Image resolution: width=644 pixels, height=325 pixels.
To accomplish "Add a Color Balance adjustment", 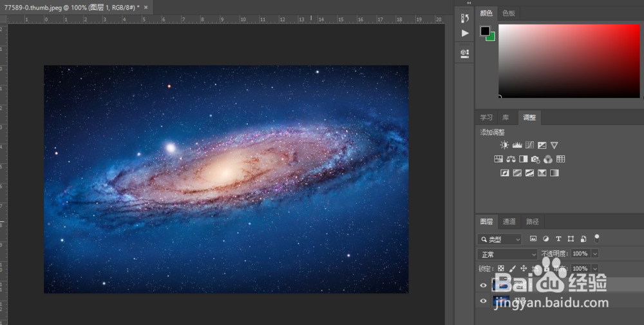I will pyautogui.click(x=511, y=159).
